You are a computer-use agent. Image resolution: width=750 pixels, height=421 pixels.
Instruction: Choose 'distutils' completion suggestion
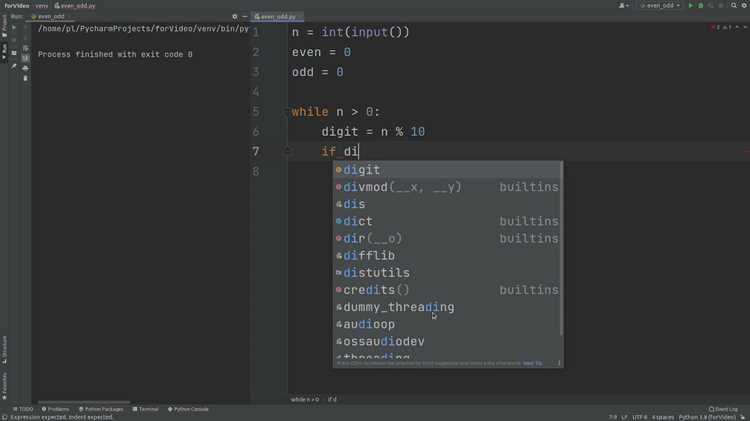coord(448,273)
